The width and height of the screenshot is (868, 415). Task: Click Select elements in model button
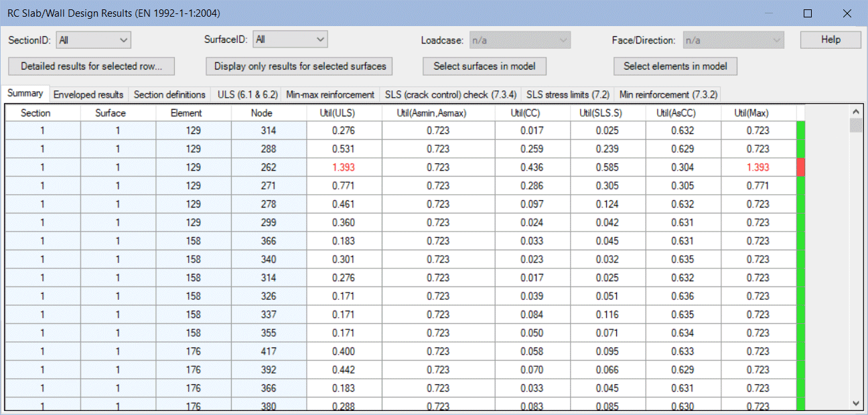coord(675,66)
